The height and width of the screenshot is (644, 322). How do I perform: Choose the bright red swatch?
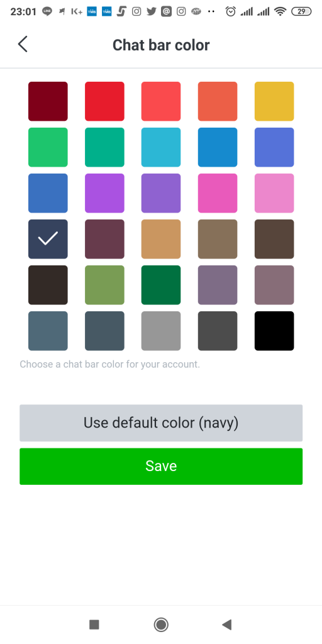[105, 101]
